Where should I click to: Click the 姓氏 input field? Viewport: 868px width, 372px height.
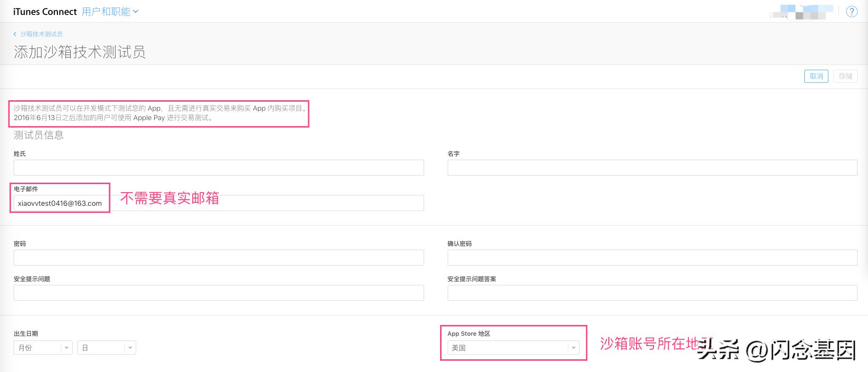click(x=219, y=168)
